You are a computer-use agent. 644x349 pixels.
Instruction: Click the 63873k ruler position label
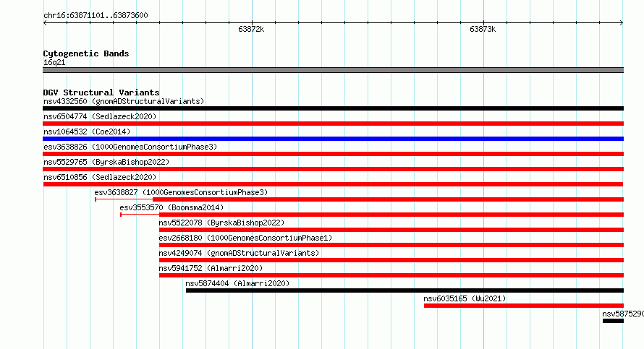coord(483,29)
